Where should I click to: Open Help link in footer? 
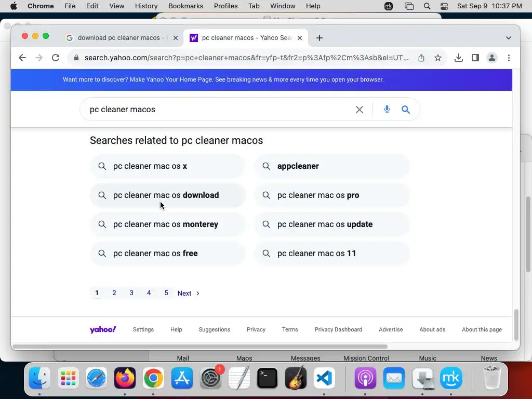coord(176,329)
